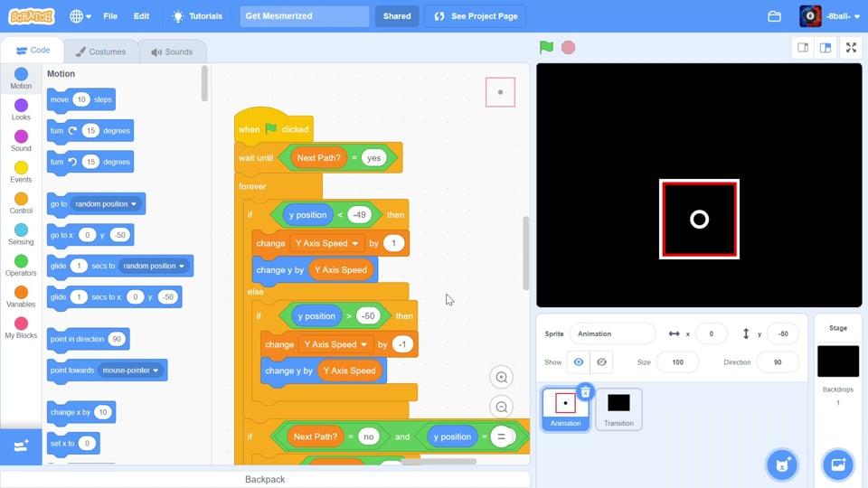Select the My Blocks category
Screen dimensions: 868x488
[21, 327]
